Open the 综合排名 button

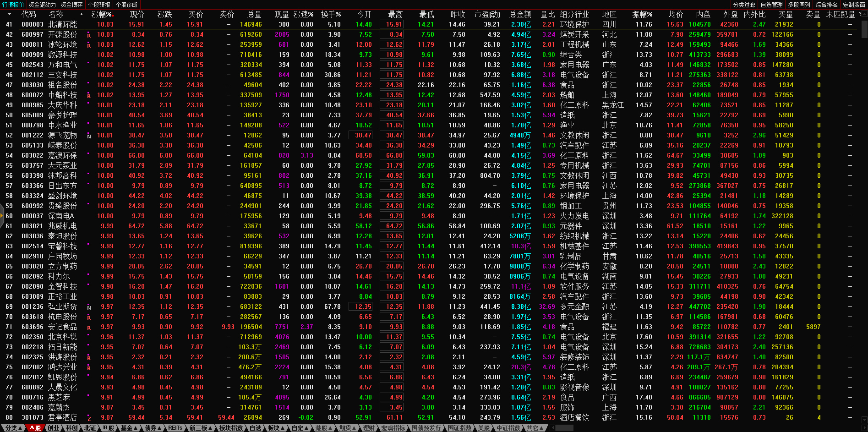[x=826, y=5]
